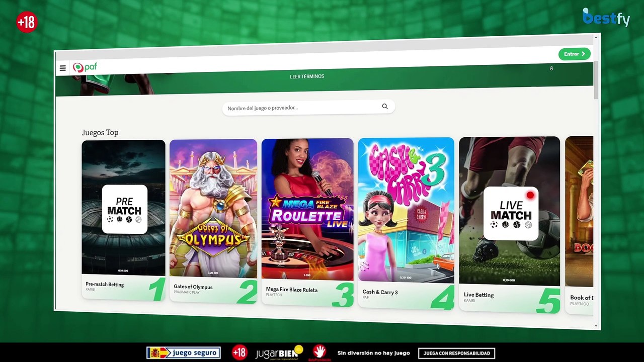Open the Pre Match stadium game image

123,208
